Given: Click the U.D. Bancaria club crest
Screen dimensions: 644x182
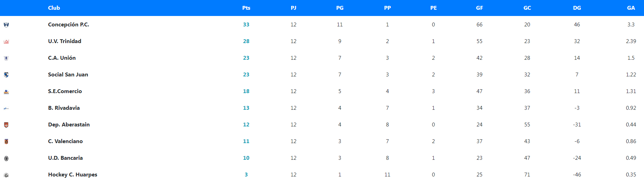Looking at the screenshot, I should click(6, 158).
